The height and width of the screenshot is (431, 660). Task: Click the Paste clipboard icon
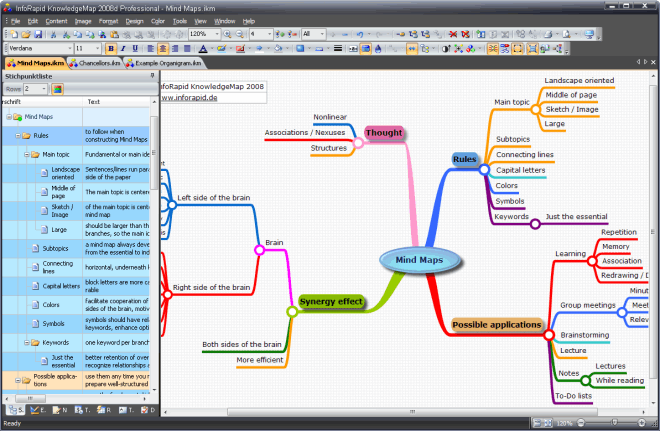point(114,34)
